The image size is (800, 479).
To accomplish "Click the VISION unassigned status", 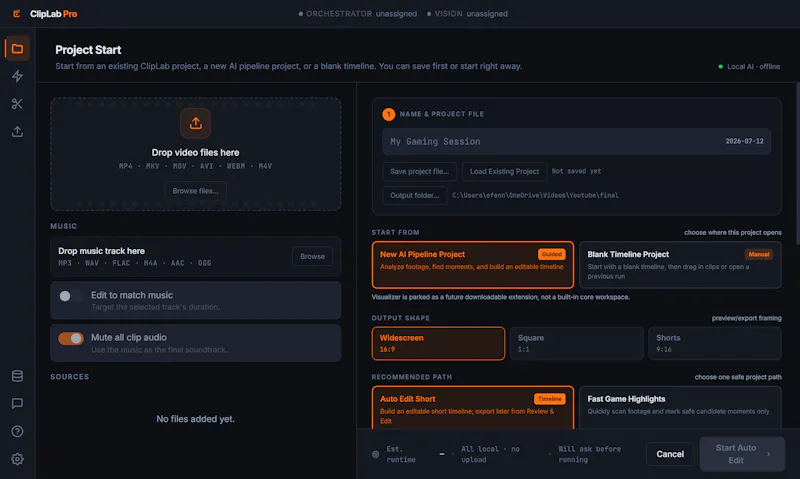I will click(467, 14).
